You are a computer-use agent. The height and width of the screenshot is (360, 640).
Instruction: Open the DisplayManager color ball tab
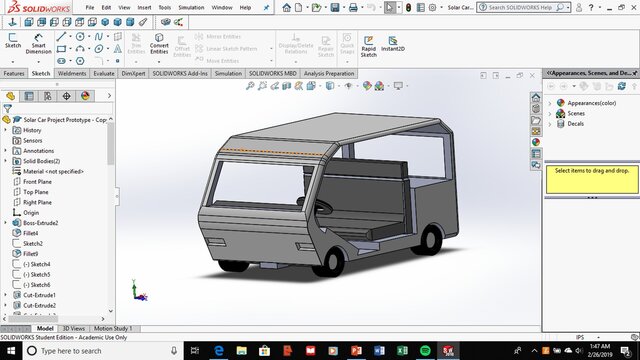click(85, 96)
